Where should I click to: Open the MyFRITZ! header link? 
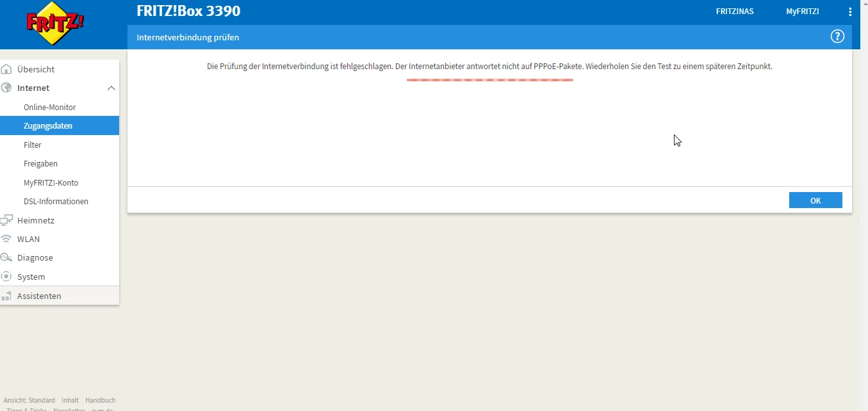803,12
